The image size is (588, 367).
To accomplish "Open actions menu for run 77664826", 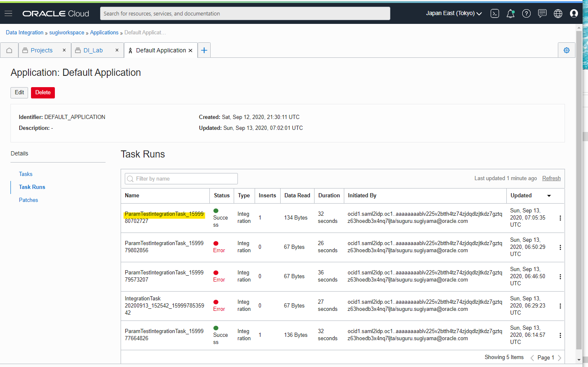I will 560,335.
